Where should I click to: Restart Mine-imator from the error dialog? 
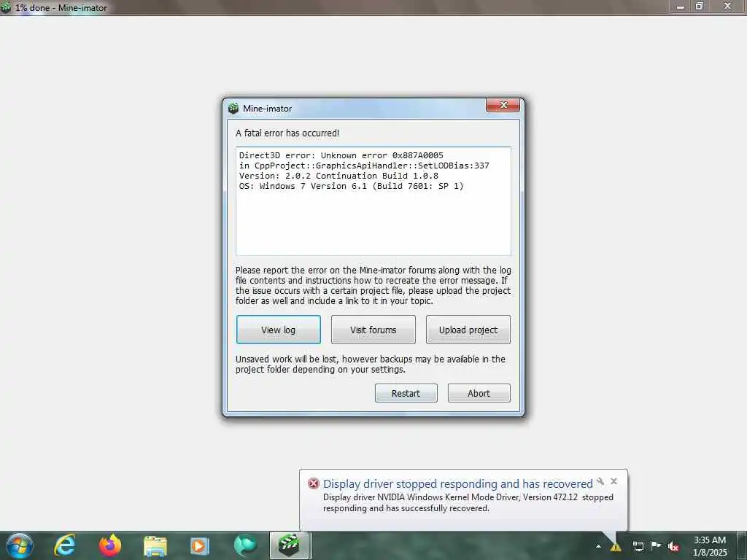click(x=406, y=393)
